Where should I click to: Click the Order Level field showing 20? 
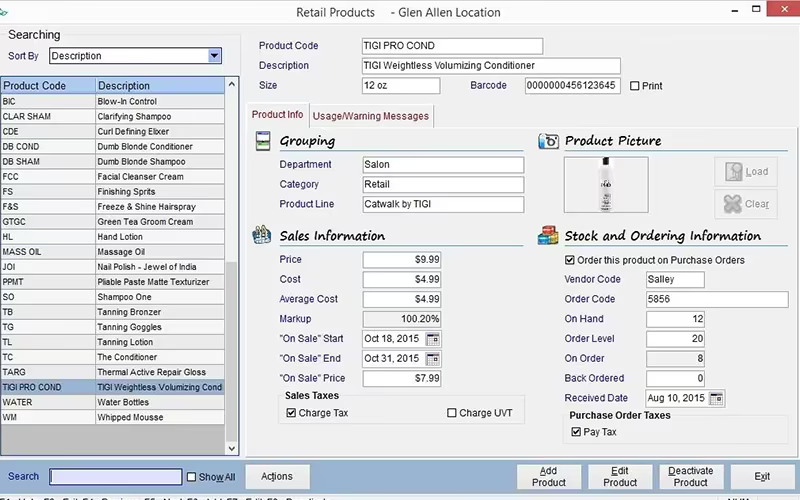[675, 339]
